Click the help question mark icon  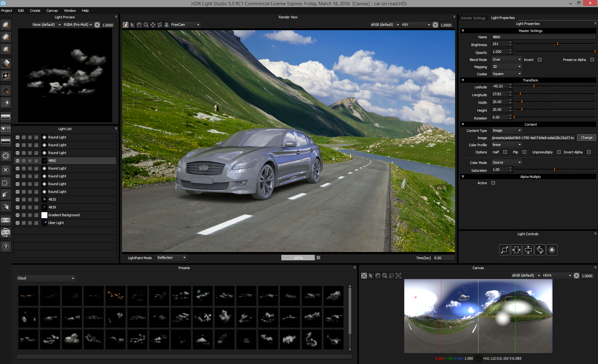(x=6, y=247)
